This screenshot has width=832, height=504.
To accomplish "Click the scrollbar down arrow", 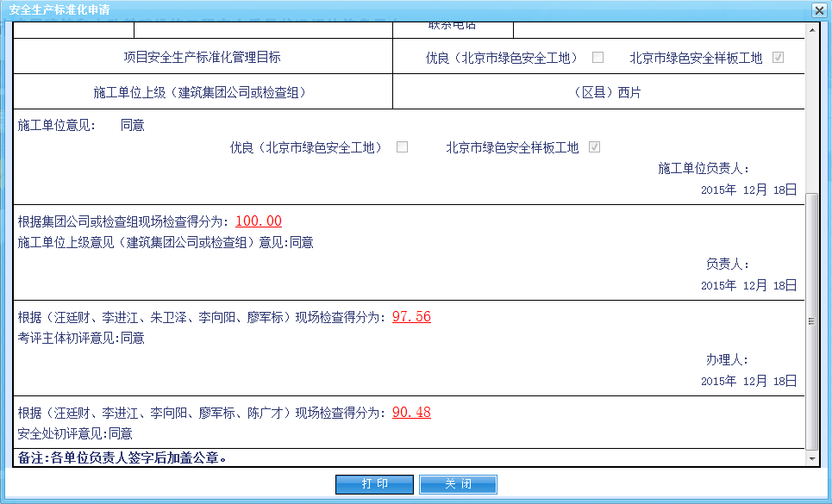I will click(x=810, y=460).
